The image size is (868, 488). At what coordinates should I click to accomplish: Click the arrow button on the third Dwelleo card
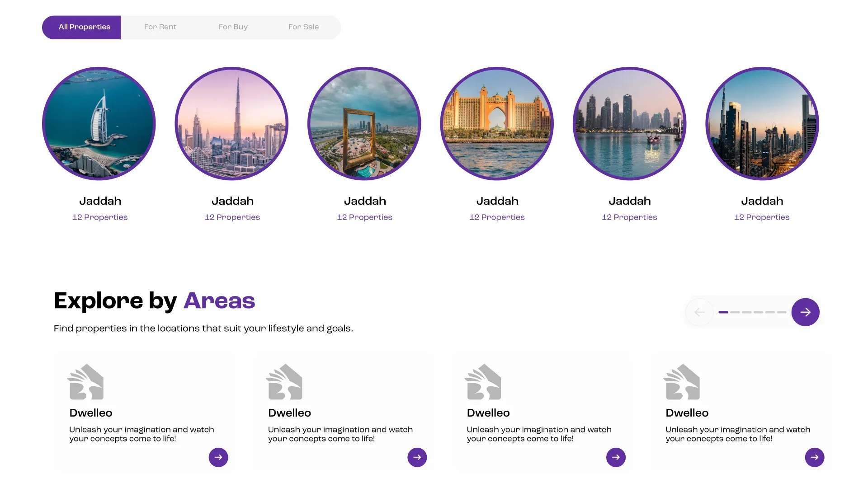coord(616,457)
